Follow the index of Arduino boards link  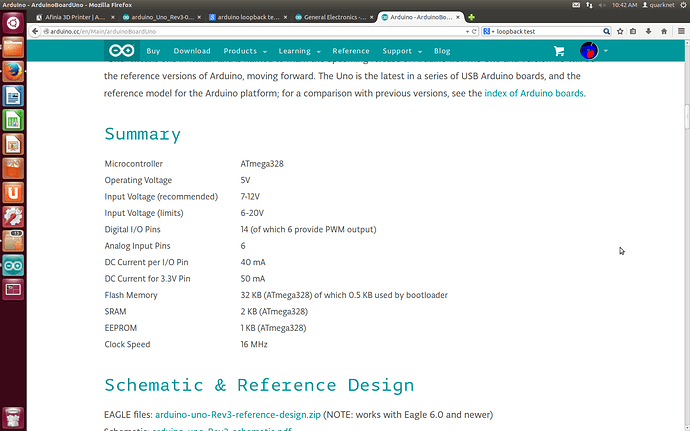tap(534, 93)
